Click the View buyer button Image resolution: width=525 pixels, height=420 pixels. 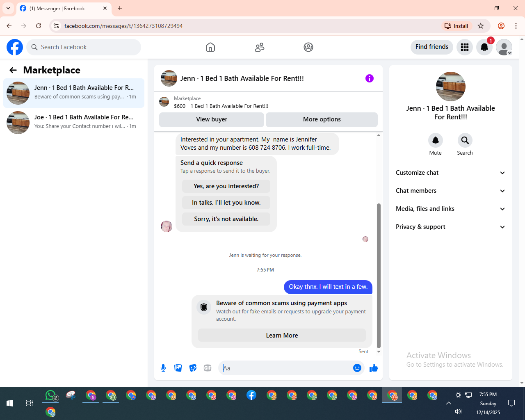pyautogui.click(x=212, y=119)
